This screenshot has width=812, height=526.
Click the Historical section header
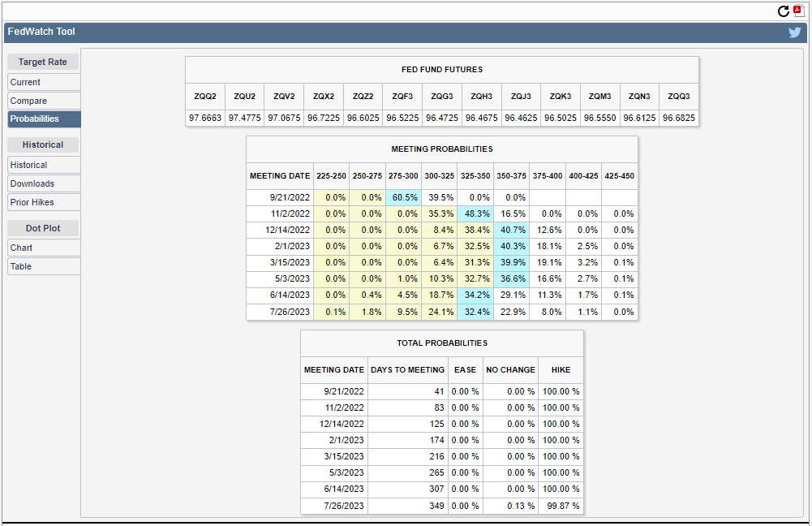click(x=43, y=144)
